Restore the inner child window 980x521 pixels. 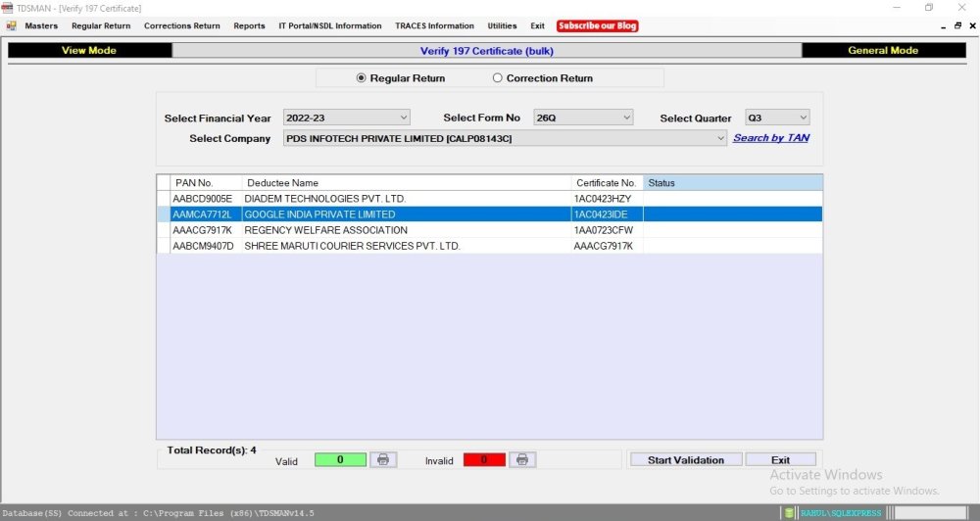pos(957,25)
